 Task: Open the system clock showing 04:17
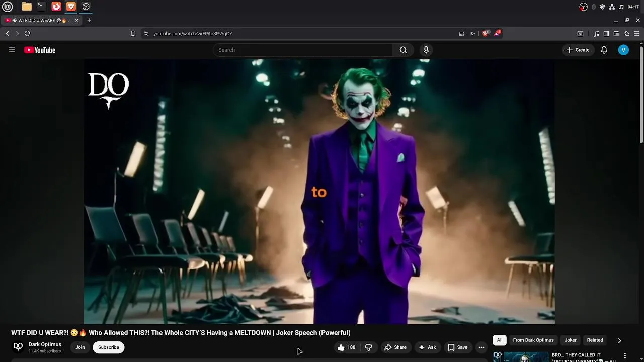pyautogui.click(x=633, y=7)
